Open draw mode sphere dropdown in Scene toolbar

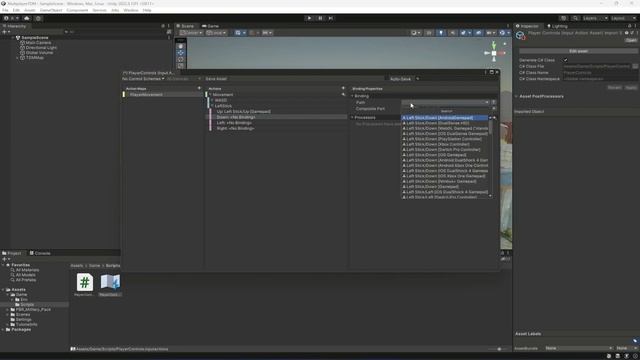pos(416,33)
